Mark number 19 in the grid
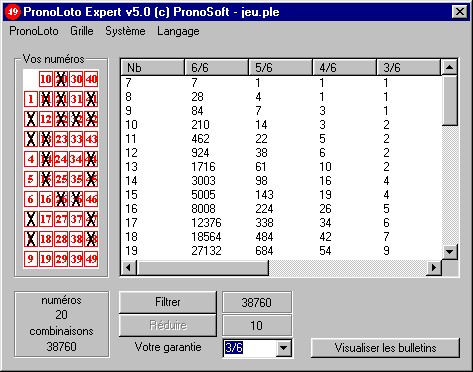The height and width of the screenshot is (372, 473). click(46, 259)
